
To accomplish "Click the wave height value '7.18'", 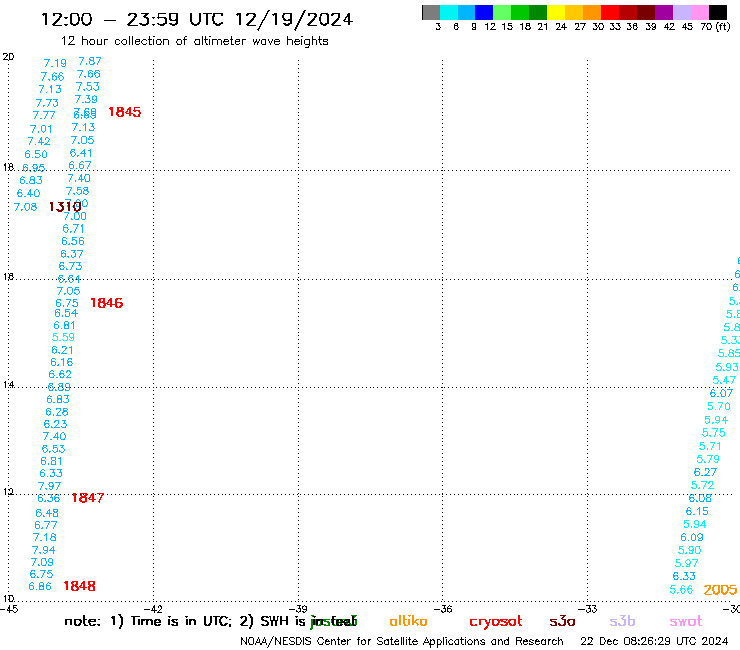I will (x=44, y=537).
